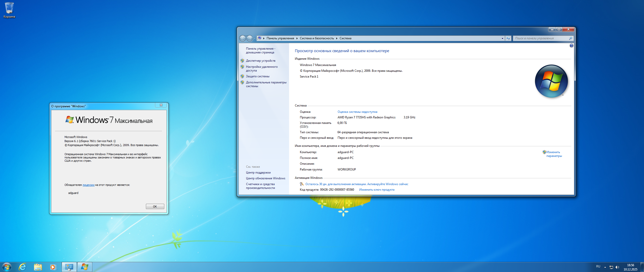Expand arrow after Панель управления breadcrumb
The width and height of the screenshot is (644, 272).
click(x=297, y=38)
